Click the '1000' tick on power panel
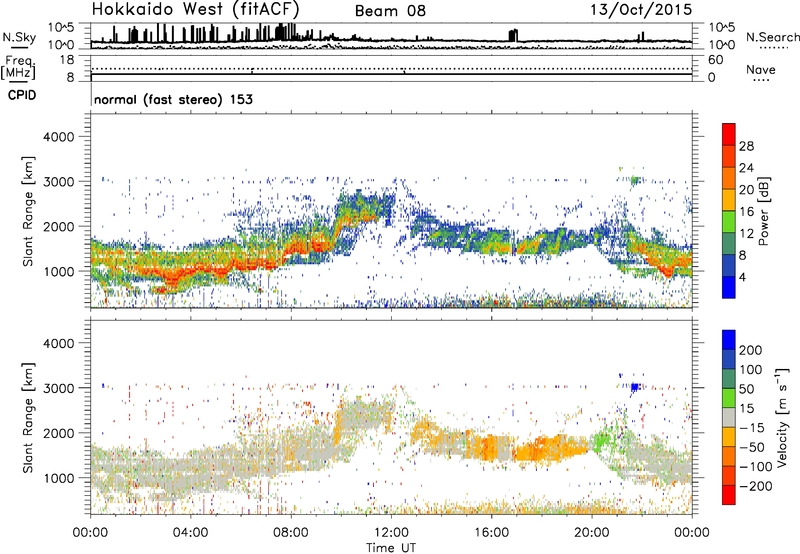Screen dimensions: 800x554 coord(59,271)
